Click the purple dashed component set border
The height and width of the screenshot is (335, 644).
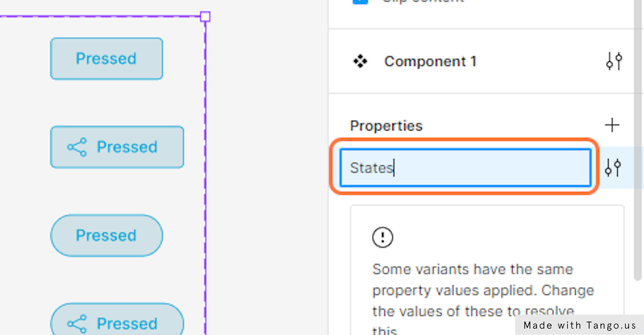(206, 177)
